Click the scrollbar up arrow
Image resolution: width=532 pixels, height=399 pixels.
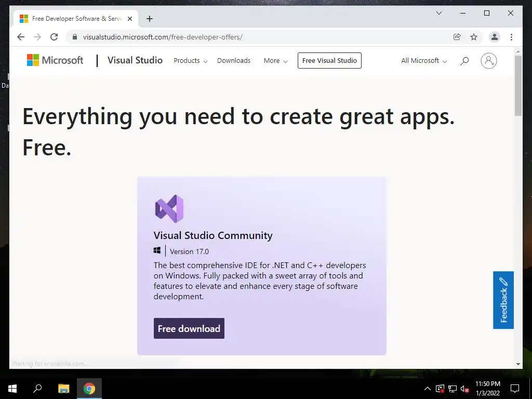pos(518,51)
